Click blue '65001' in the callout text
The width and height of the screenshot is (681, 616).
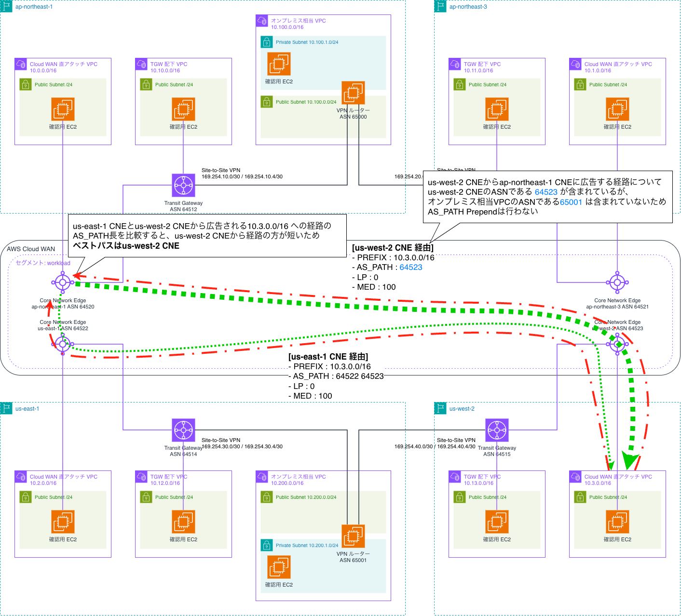(571, 202)
